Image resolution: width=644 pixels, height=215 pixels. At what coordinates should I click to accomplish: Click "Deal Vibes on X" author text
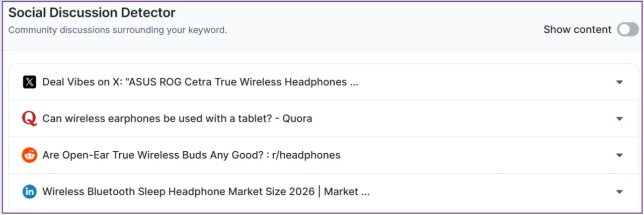point(83,82)
